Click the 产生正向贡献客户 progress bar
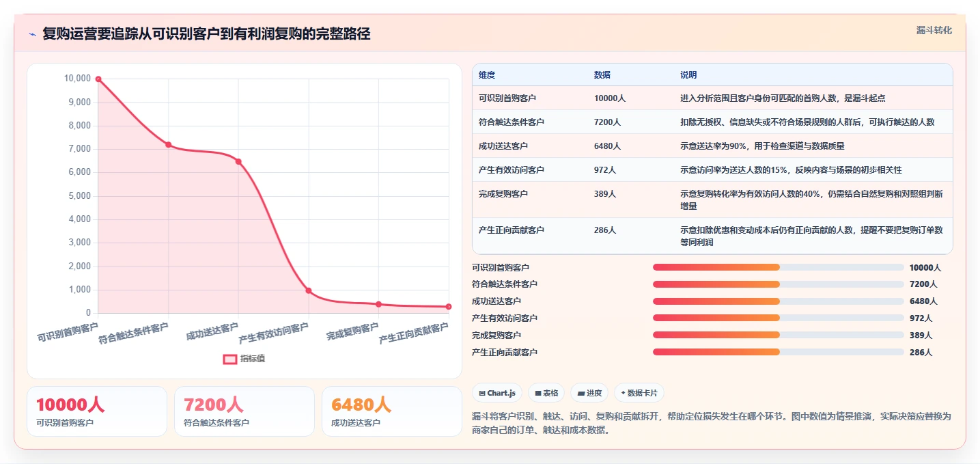The height and width of the screenshot is (464, 980). click(779, 352)
